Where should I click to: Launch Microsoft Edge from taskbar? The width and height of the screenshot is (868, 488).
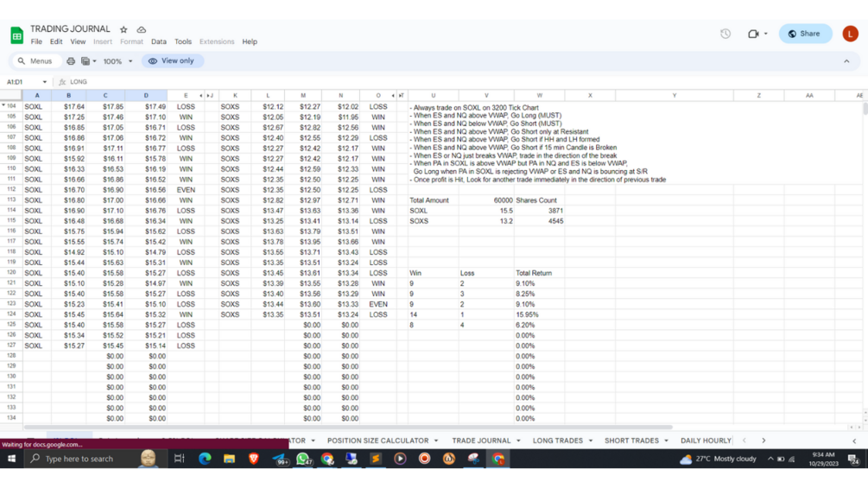[205, 459]
